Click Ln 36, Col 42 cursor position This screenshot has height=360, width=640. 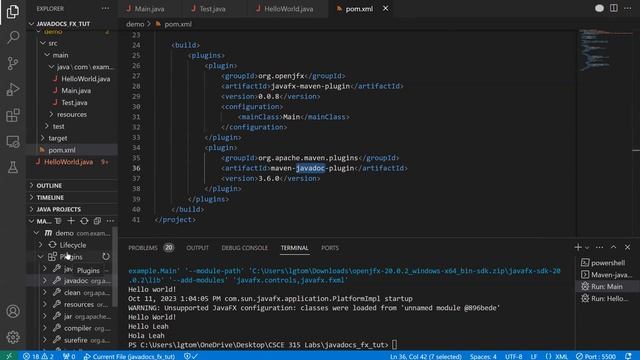click(x=425, y=356)
